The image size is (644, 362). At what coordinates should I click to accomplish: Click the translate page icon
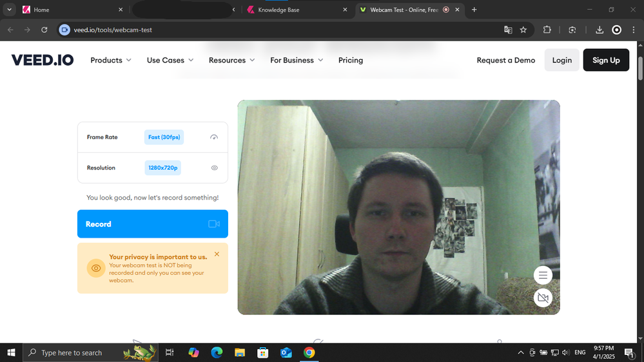[508, 30]
